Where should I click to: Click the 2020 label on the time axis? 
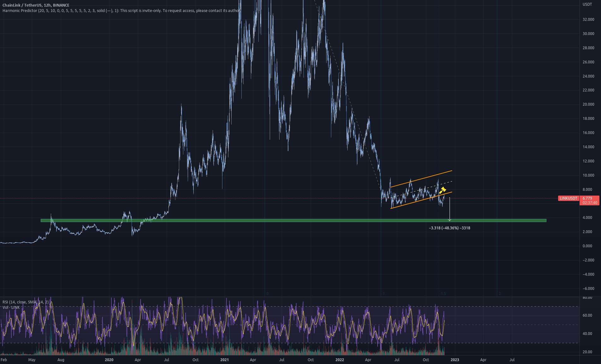[x=109, y=360]
